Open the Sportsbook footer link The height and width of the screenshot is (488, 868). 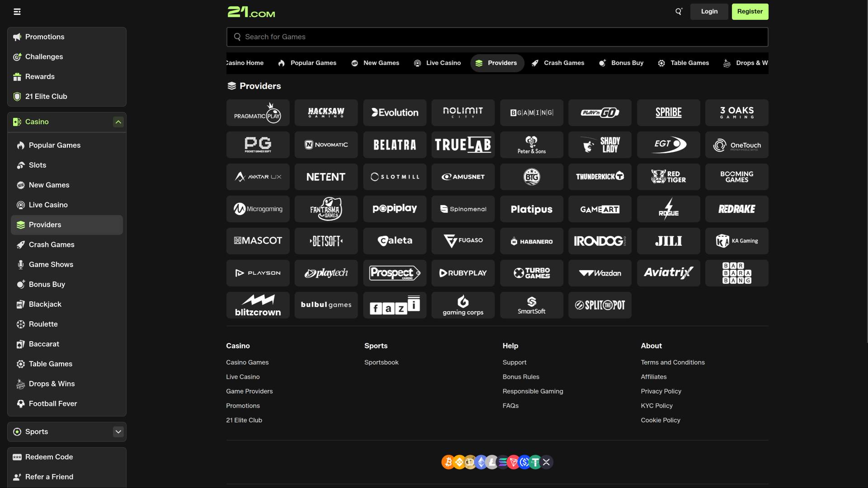[382, 362]
